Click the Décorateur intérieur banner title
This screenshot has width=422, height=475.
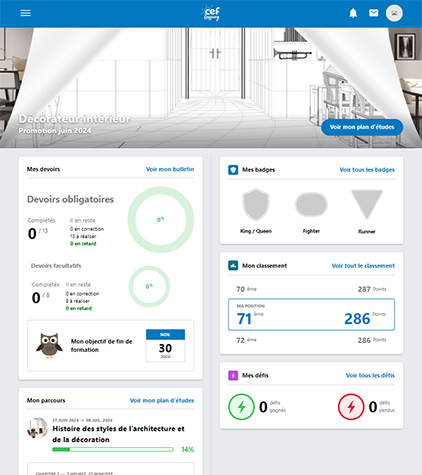point(74,119)
